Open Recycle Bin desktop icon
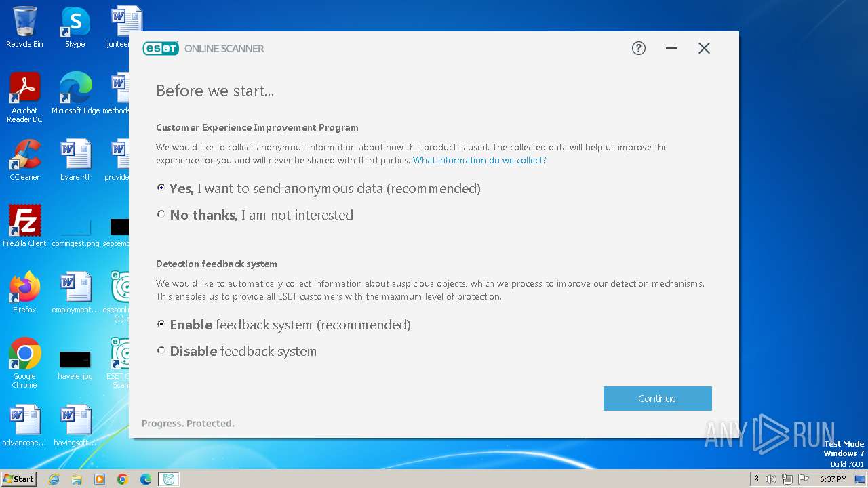Image resolution: width=868 pixels, height=488 pixels. tap(24, 27)
